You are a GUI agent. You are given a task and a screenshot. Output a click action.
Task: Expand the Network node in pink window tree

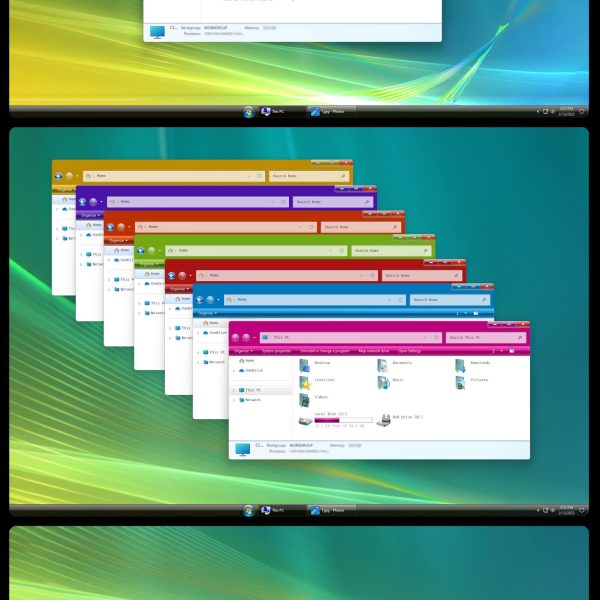[234, 400]
